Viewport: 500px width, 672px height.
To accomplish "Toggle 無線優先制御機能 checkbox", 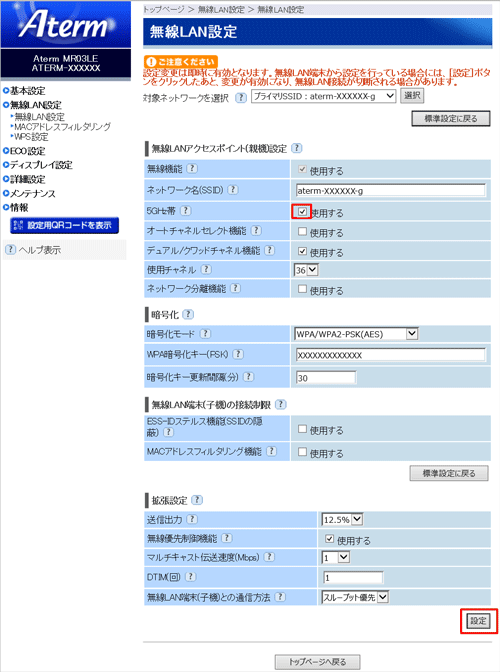I will [x=329, y=539].
